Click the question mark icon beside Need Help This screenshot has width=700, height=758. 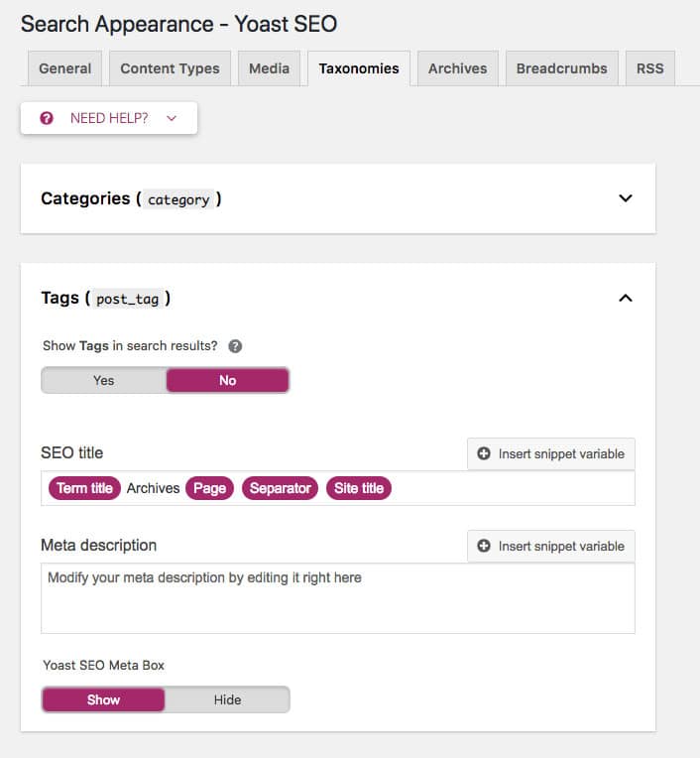[47, 118]
